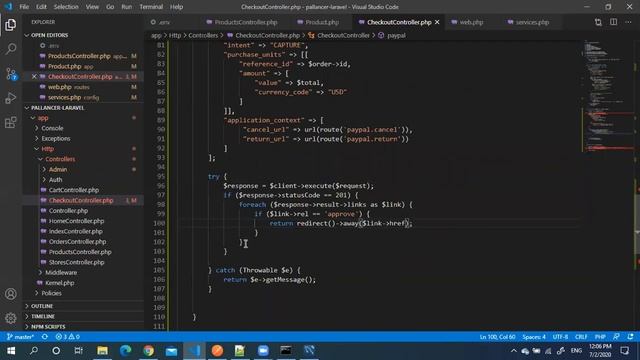The width and height of the screenshot is (640, 360).
Task: Click the feedback icon in the status bar
Action: click(616, 337)
